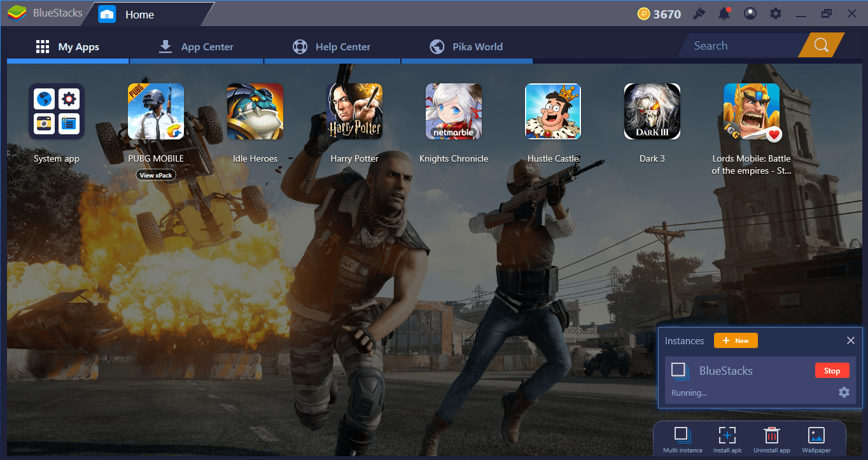Click the pin icon in title bar
The width and height of the screenshot is (868, 460).
click(x=699, y=13)
